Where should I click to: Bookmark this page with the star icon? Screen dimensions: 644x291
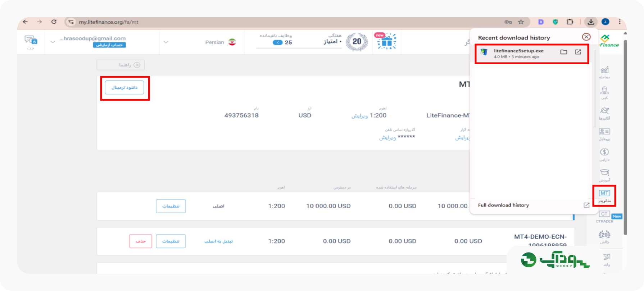pos(521,22)
